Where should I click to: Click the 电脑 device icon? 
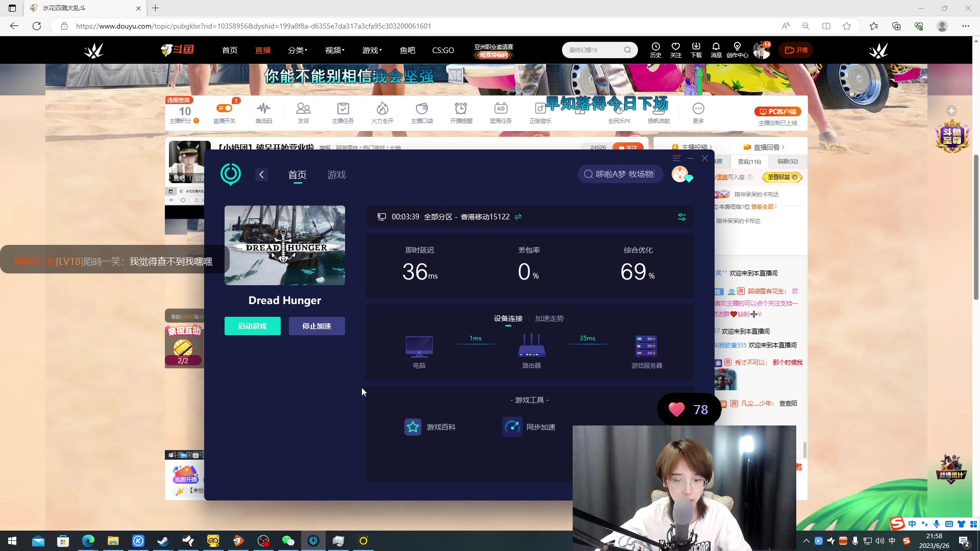tap(419, 346)
